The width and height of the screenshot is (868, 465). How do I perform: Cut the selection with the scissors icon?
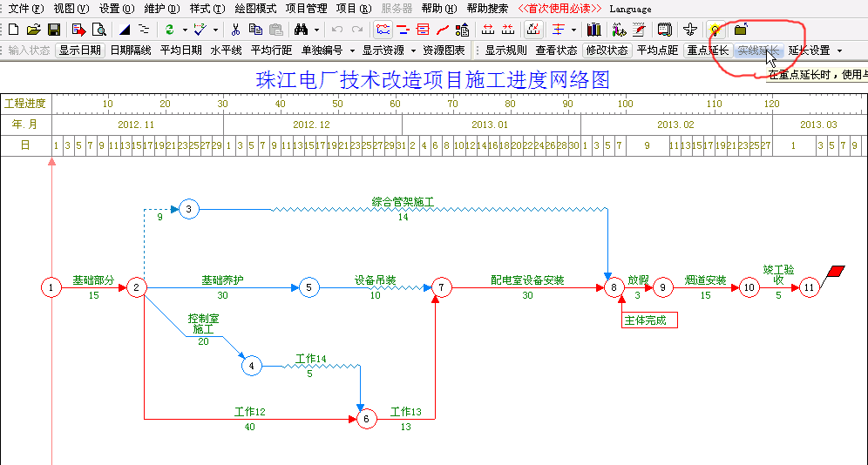[x=235, y=30]
